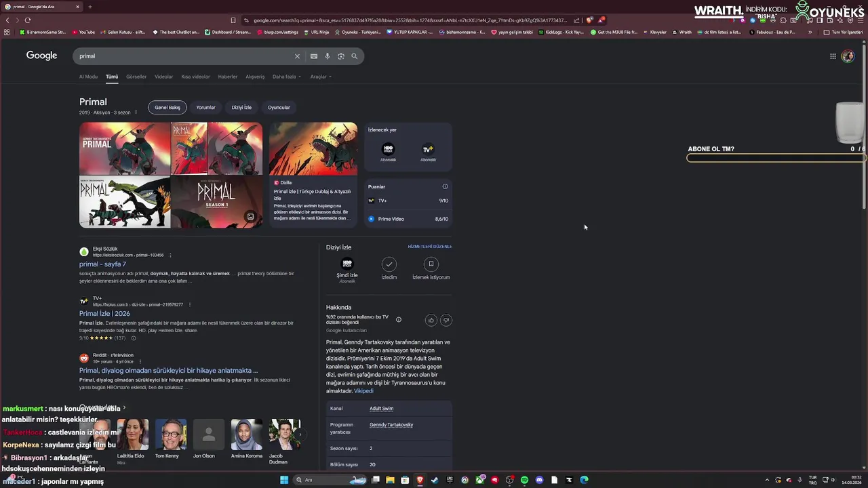Open the HBO Max subscription option under İzlenecek yer
Screen dimensions: 868x488
click(389, 152)
